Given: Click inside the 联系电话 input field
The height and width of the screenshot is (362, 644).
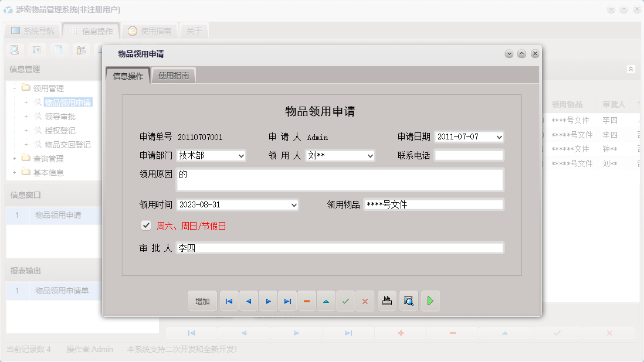Looking at the screenshot, I should pyautogui.click(x=469, y=155).
